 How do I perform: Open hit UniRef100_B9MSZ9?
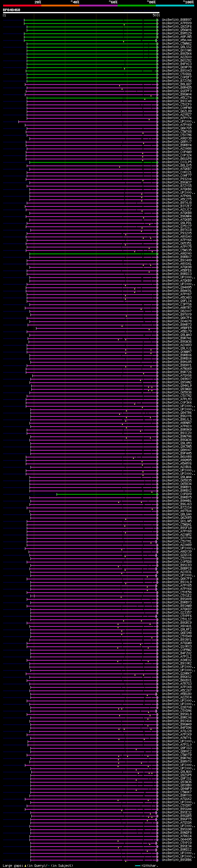click(177, 33)
